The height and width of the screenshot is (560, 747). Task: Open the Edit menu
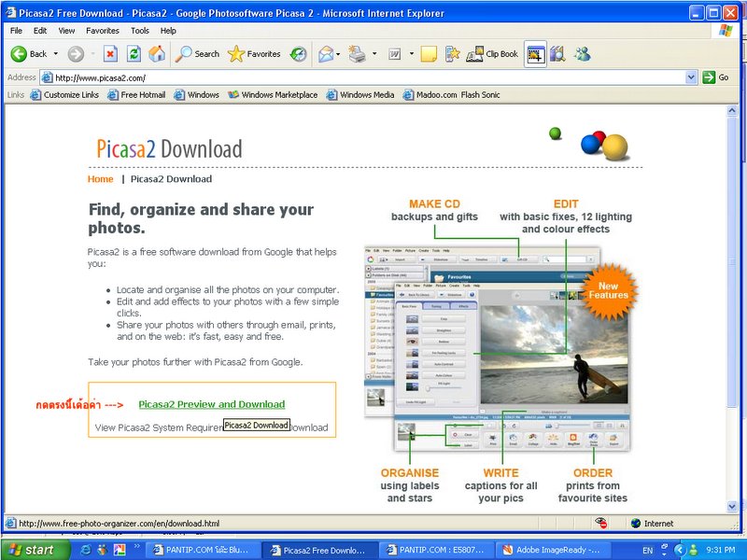(40, 31)
